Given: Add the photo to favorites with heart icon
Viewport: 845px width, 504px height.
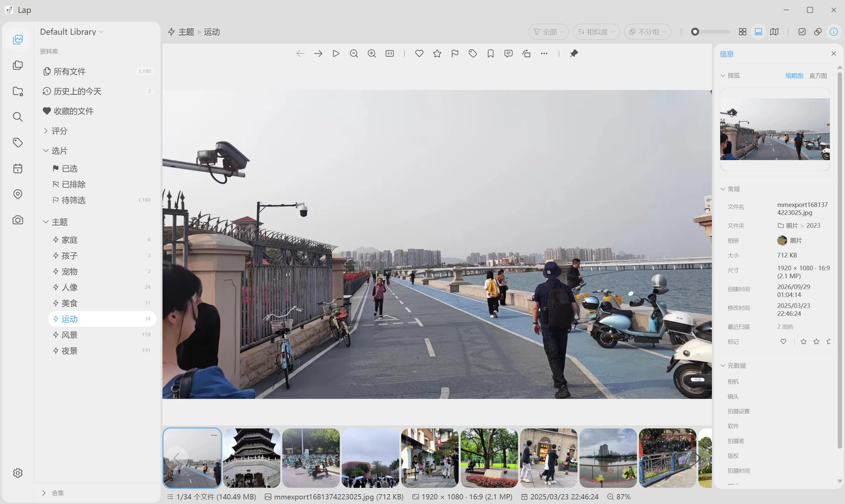Looking at the screenshot, I should point(419,54).
